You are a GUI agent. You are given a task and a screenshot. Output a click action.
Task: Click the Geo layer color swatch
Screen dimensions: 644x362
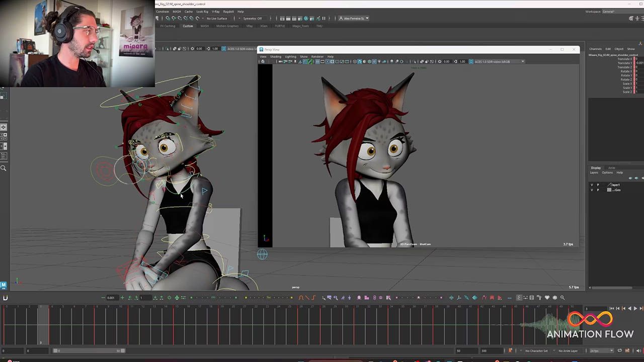point(609,190)
